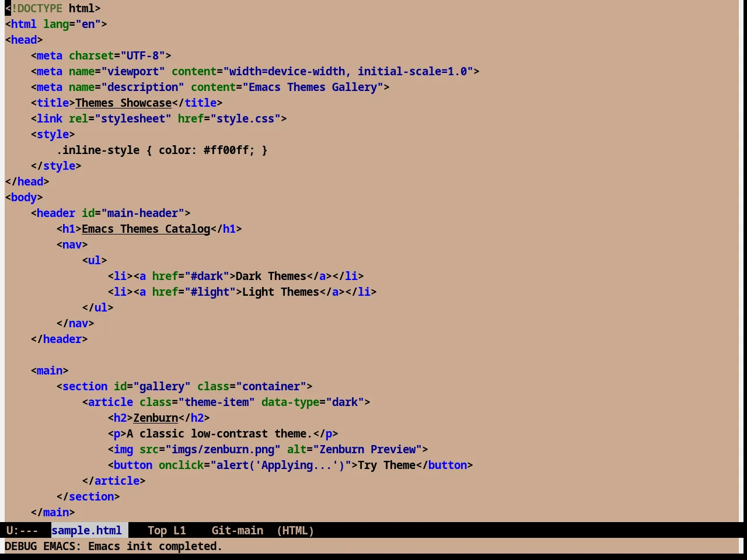This screenshot has width=747, height=560.
Task: Click on "Emacs Themes Gallery" content string
Action: (312, 87)
